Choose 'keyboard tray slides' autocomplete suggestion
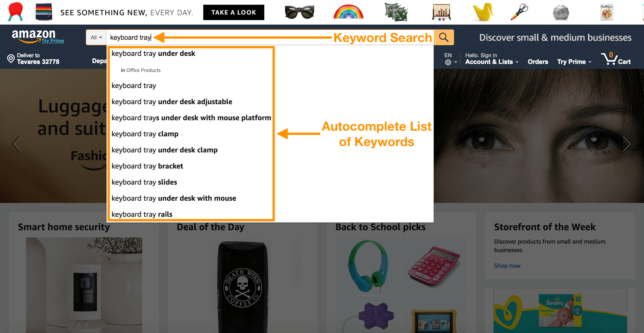 coord(144,182)
